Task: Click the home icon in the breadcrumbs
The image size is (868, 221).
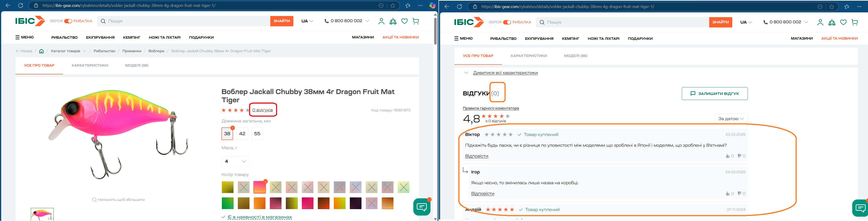Action: 41,51
